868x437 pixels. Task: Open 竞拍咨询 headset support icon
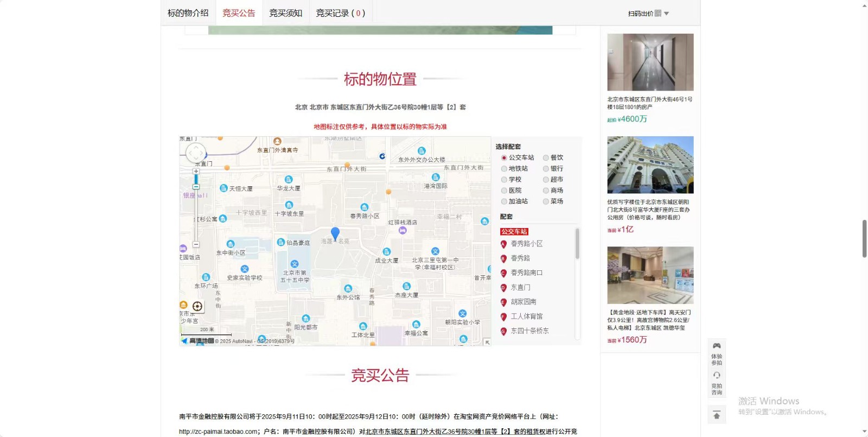(x=717, y=376)
